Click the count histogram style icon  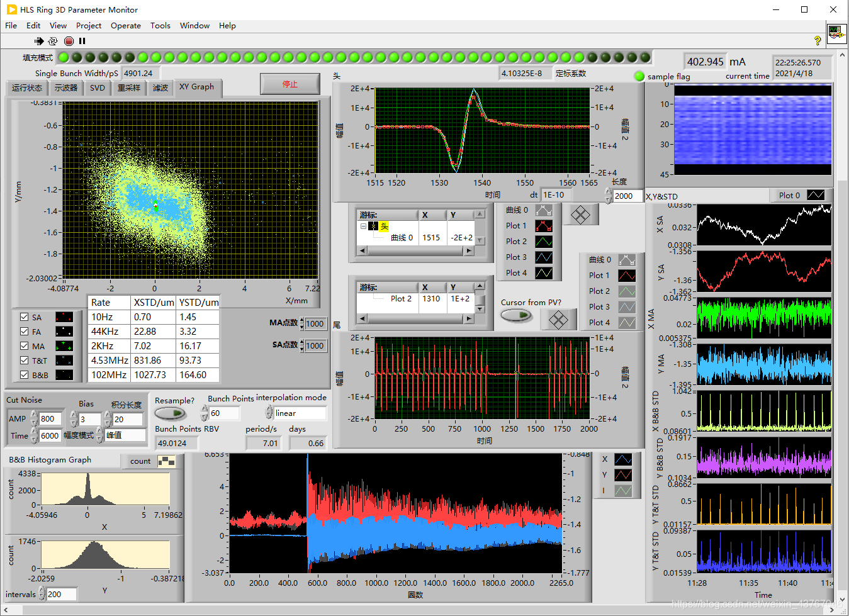(166, 461)
